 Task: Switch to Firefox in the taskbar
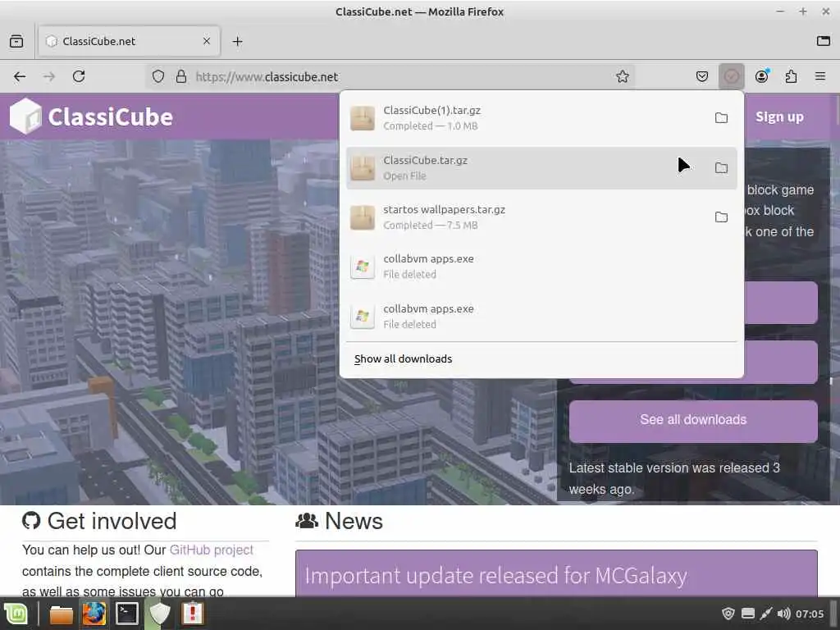click(94, 614)
